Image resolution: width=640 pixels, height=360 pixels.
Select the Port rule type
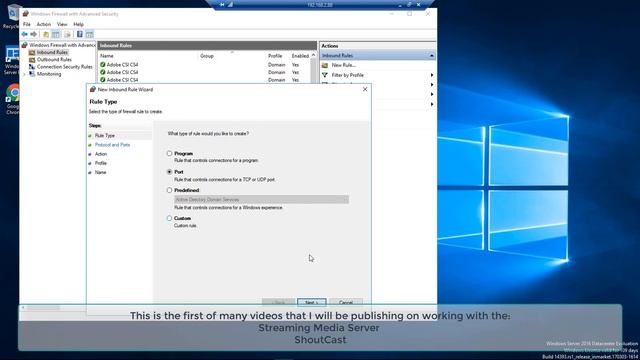pyautogui.click(x=169, y=172)
